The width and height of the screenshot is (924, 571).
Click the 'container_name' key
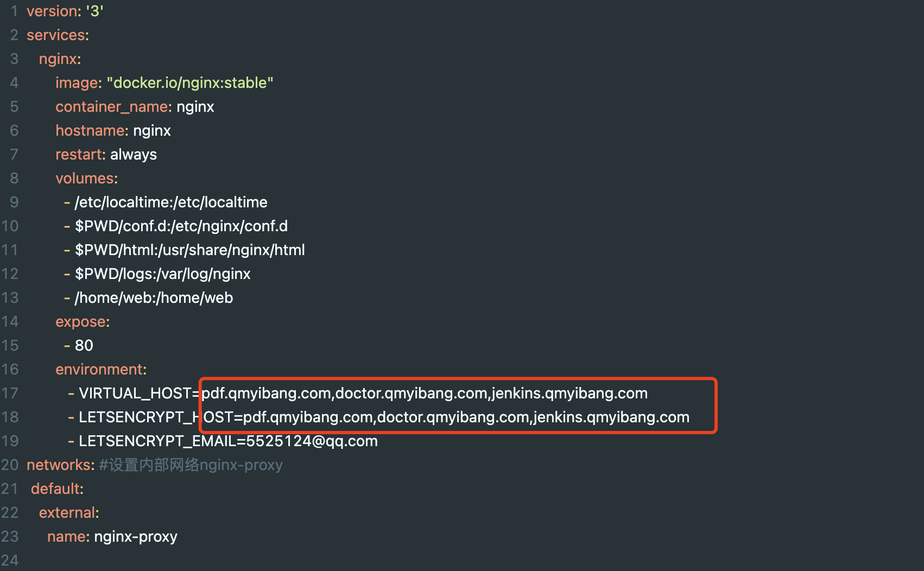point(111,107)
